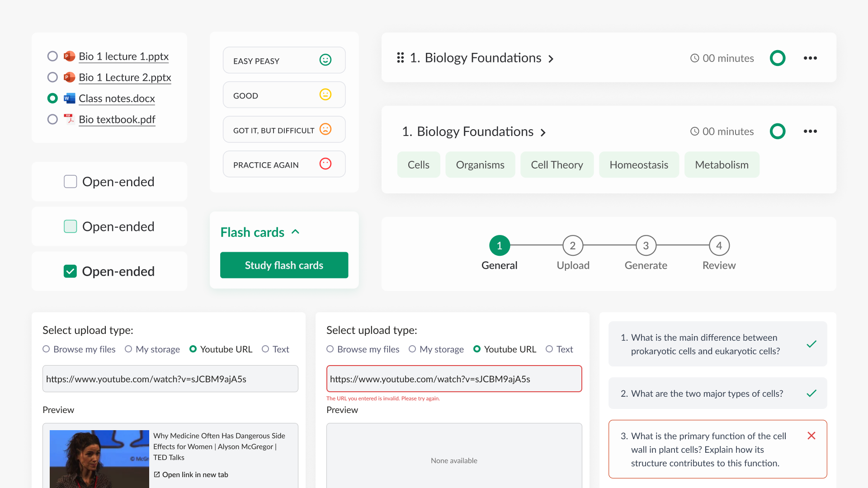This screenshot has width=868, height=488.
Task: Choose My storage in the left upload panel
Action: (x=128, y=349)
